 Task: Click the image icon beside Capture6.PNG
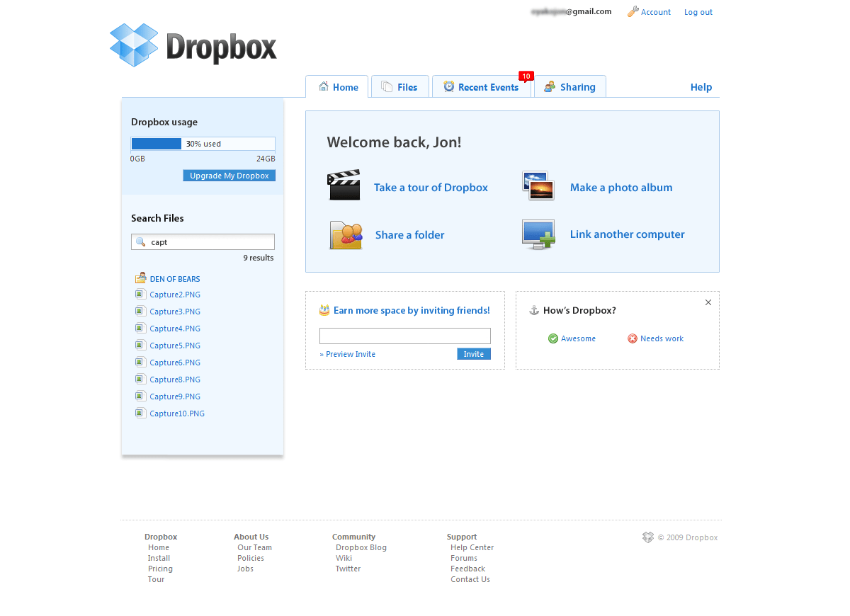(140, 362)
